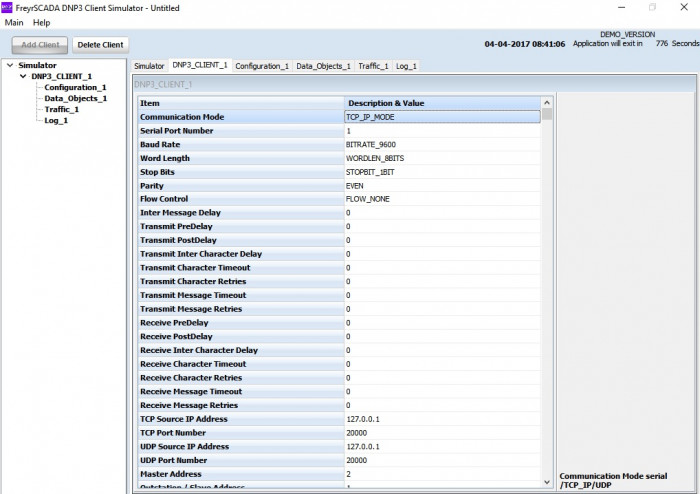Open the Parity EVEN value
This screenshot has height=494, width=700.
coord(442,186)
